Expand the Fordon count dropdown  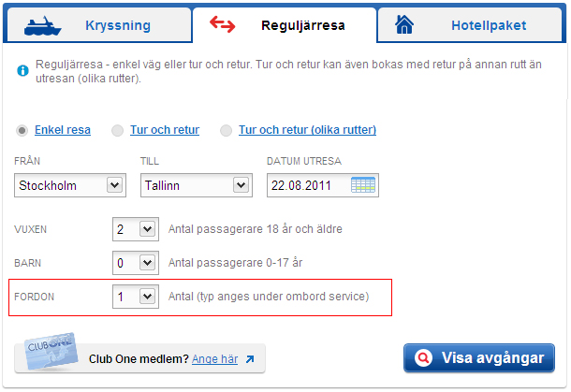(x=136, y=297)
